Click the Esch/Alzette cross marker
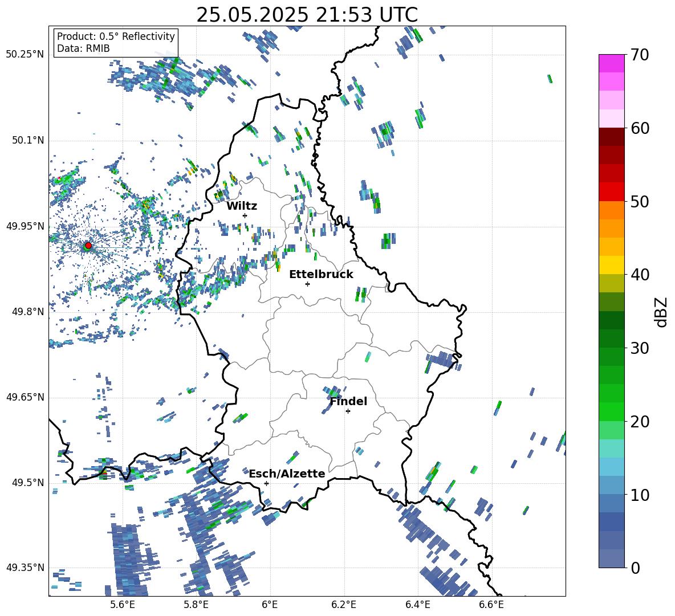 266,483
